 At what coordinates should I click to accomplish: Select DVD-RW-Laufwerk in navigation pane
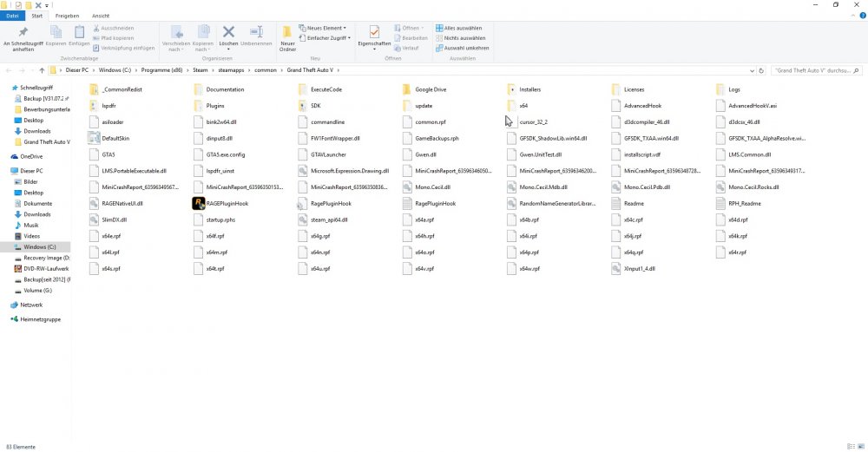click(x=42, y=269)
